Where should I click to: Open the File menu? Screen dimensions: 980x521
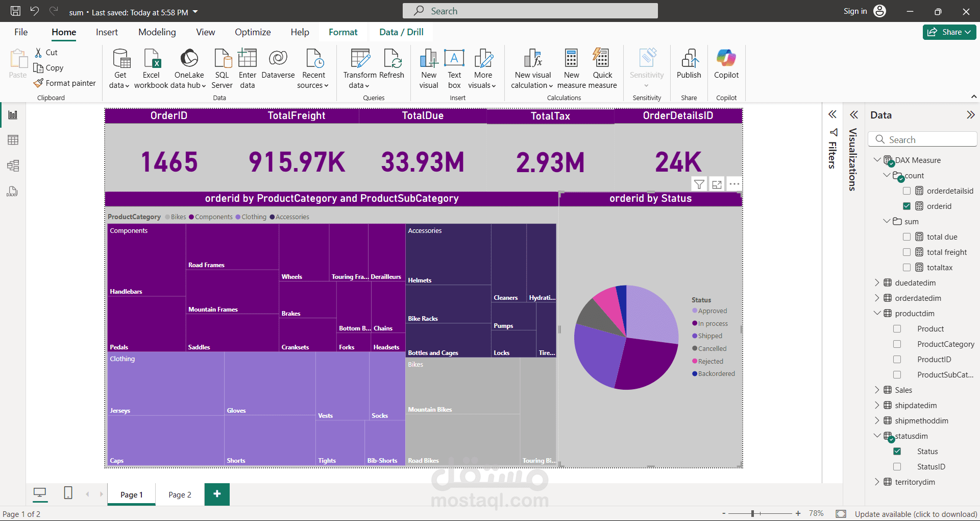point(21,32)
